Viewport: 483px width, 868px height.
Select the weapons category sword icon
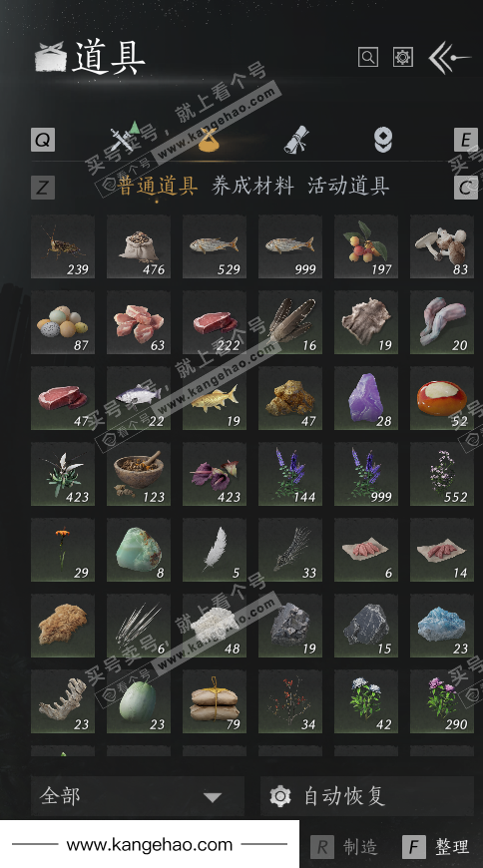pyautogui.click(x=125, y=138)
